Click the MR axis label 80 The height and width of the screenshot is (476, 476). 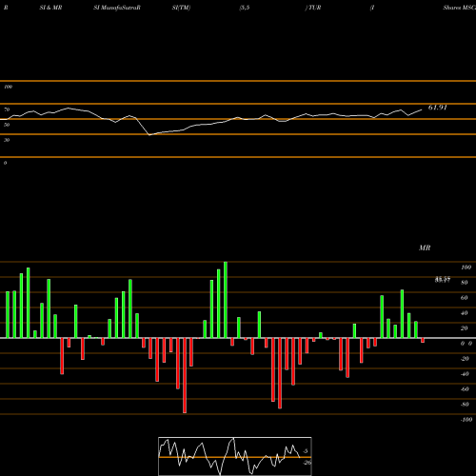465,283
